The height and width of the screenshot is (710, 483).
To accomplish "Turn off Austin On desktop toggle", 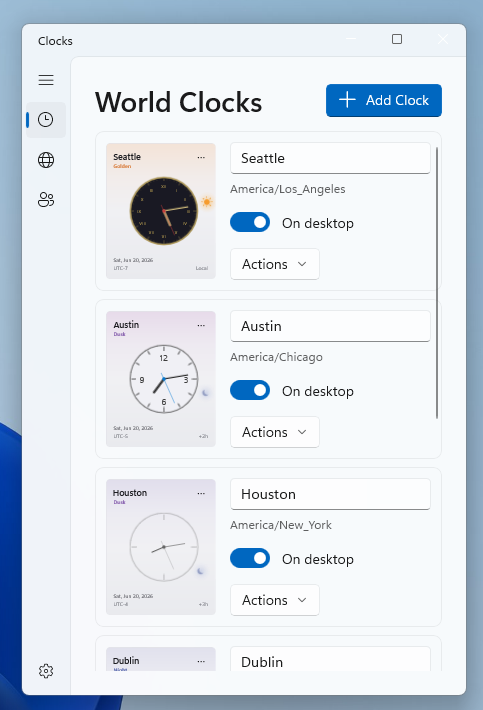I will coord(250,390).
